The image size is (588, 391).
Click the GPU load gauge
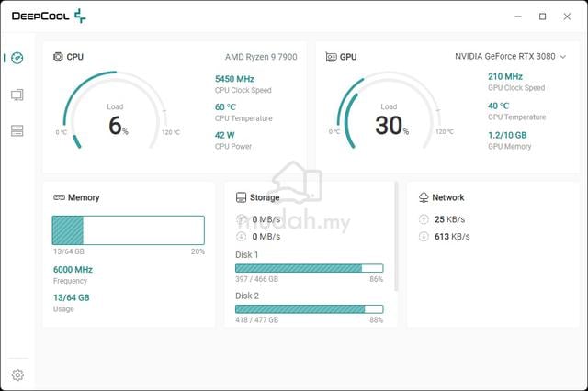coord(389,110)
